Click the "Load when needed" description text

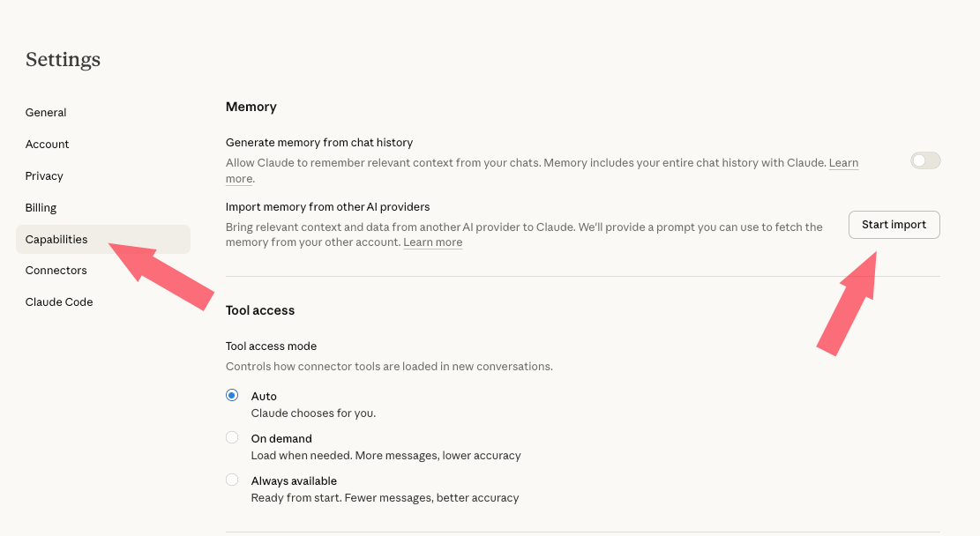[x=385, y=456]
